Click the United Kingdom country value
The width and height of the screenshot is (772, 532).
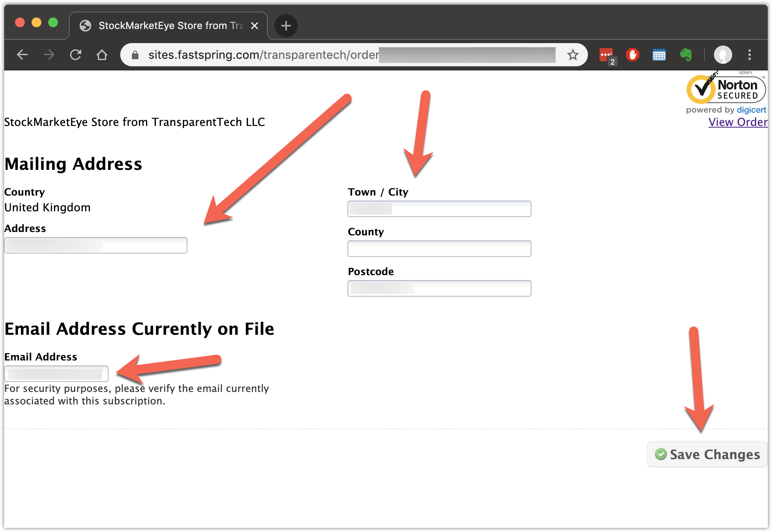coord(47,207)
